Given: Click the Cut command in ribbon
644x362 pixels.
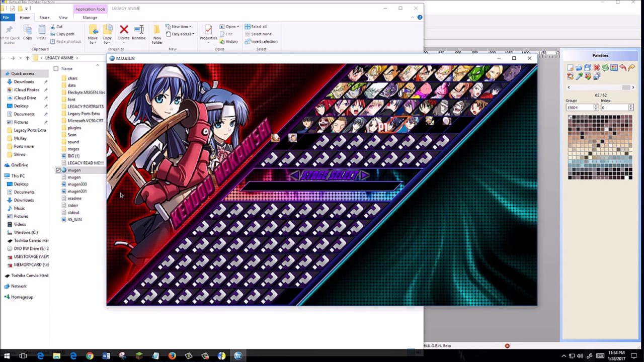Looking at the screenshot, I should (x=56, y=27).
